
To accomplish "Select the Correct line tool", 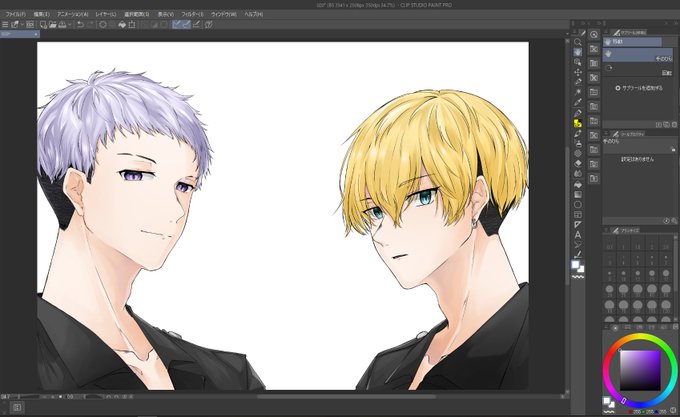I will 578,255.
